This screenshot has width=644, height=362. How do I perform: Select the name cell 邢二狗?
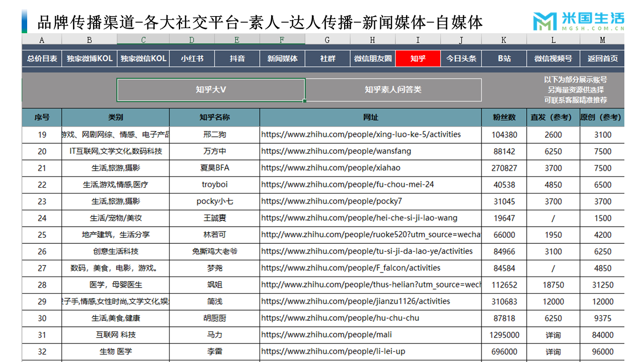pyautogui.click(x=215, y=135)
